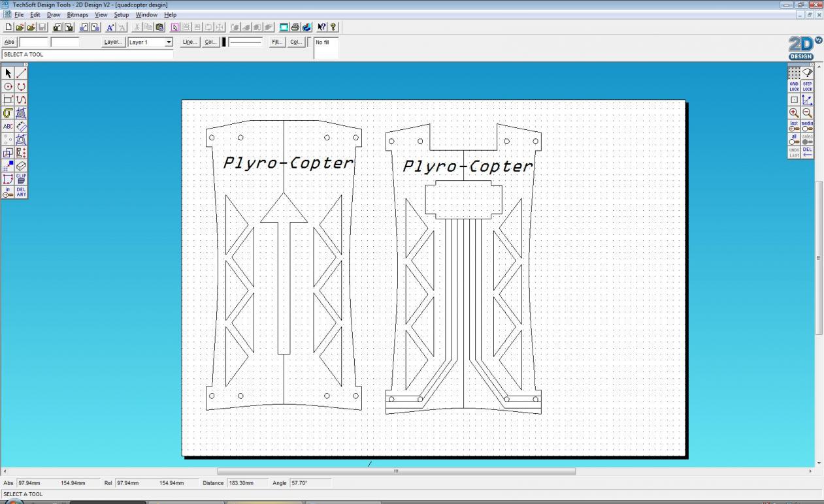This screenshot has height=504, width=824.
Task: Delete last item with DEL arrow button
Action: (807, 151)
